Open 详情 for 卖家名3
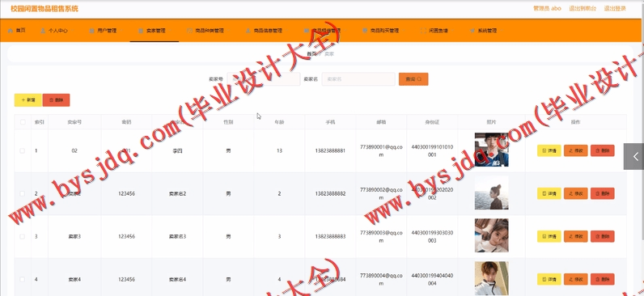Image resolution: width=644 pixels, height=296 pixels. (549, 236)
